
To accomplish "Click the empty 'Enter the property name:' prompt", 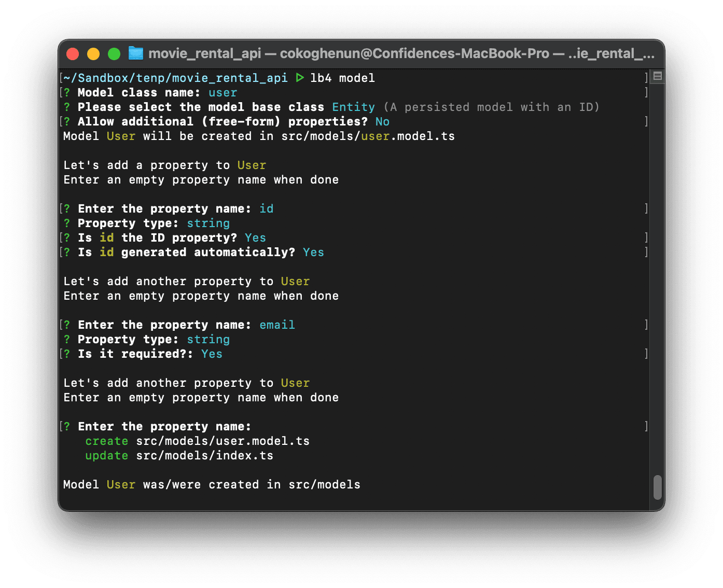I will coord(164,427).
